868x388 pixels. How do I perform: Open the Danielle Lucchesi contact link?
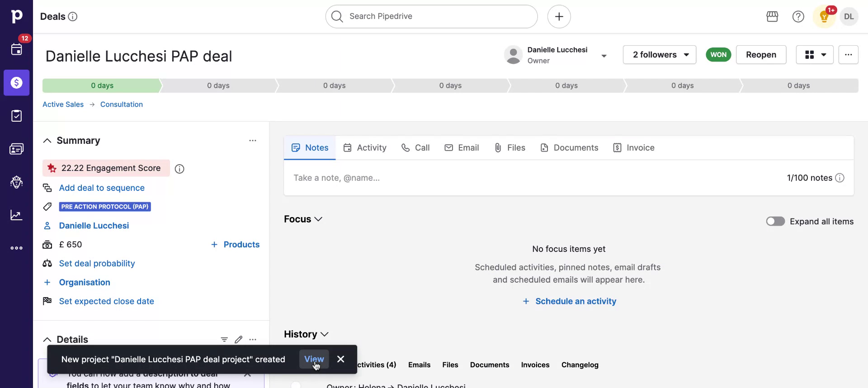pyautogui.click(x=94, y=226)
